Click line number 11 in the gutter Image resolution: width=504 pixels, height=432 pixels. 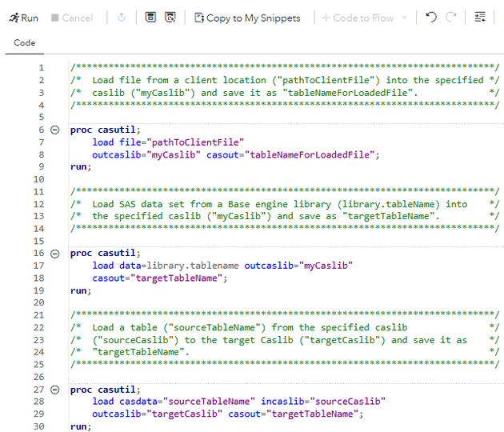click(x=38, y=191)
